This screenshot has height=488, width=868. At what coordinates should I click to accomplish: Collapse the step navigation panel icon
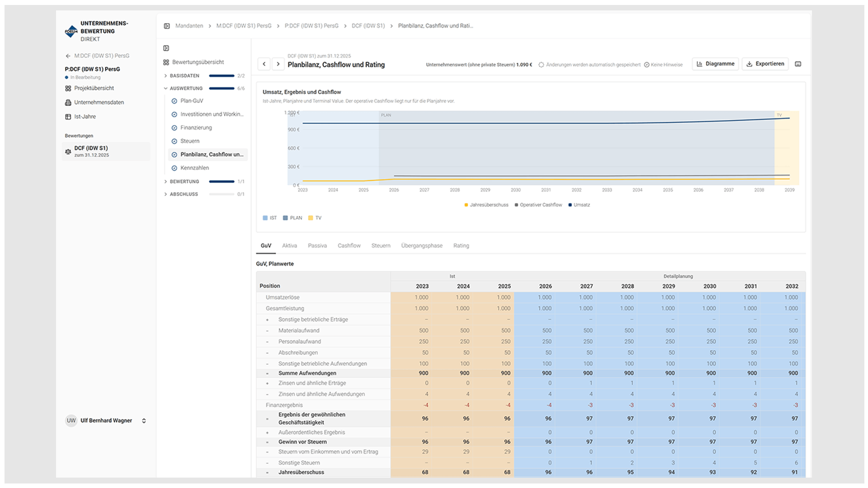coord(166,48)
